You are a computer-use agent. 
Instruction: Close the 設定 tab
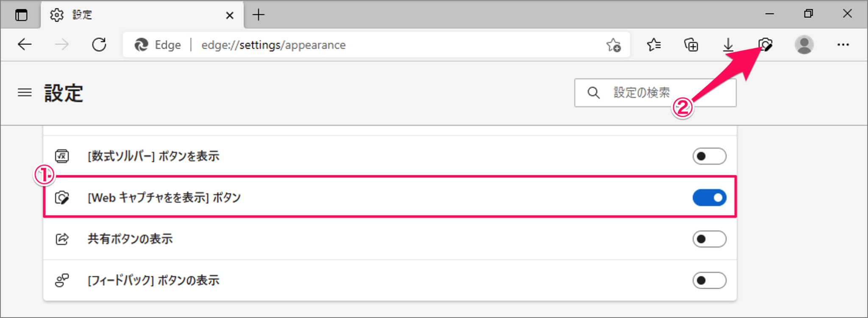230,16
